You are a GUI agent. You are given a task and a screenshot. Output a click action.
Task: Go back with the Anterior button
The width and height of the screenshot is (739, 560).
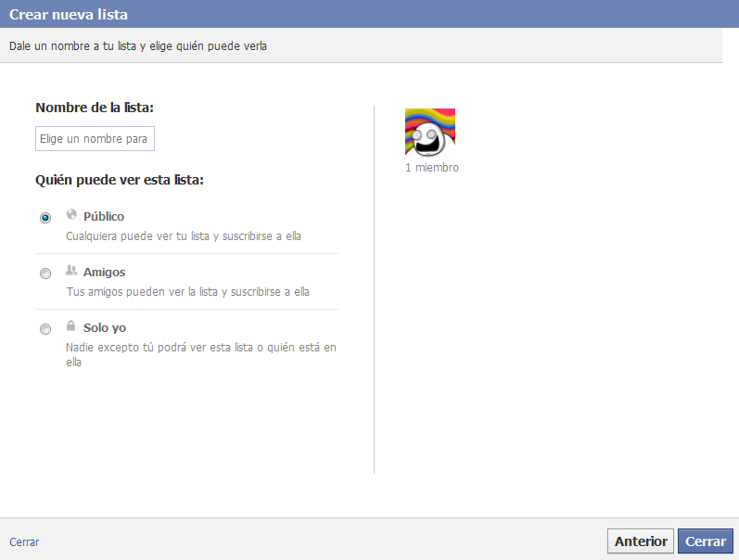click(641, 541)
